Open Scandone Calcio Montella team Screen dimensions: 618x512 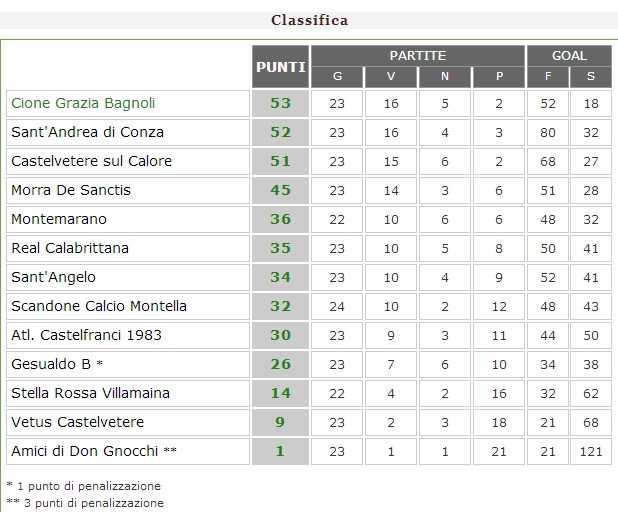pyautogui.click(x=99, y=306)
